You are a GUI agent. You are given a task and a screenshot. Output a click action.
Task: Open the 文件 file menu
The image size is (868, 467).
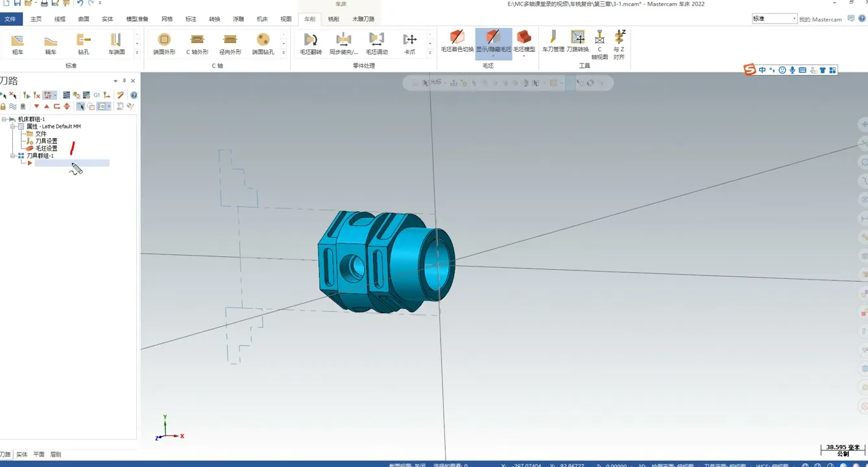[10, 19]
